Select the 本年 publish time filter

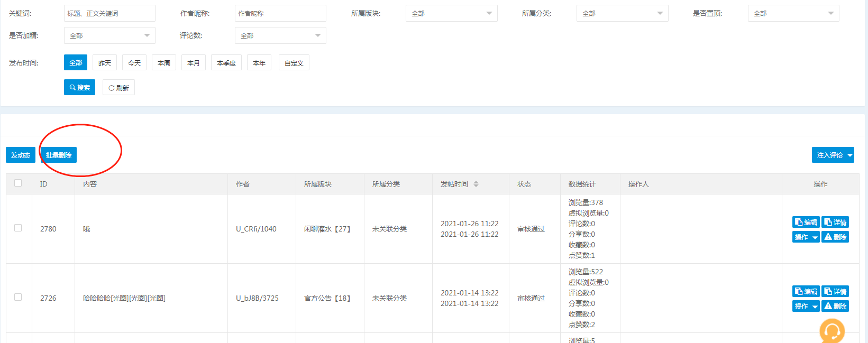pyautogui.click(x=259, y=62)
